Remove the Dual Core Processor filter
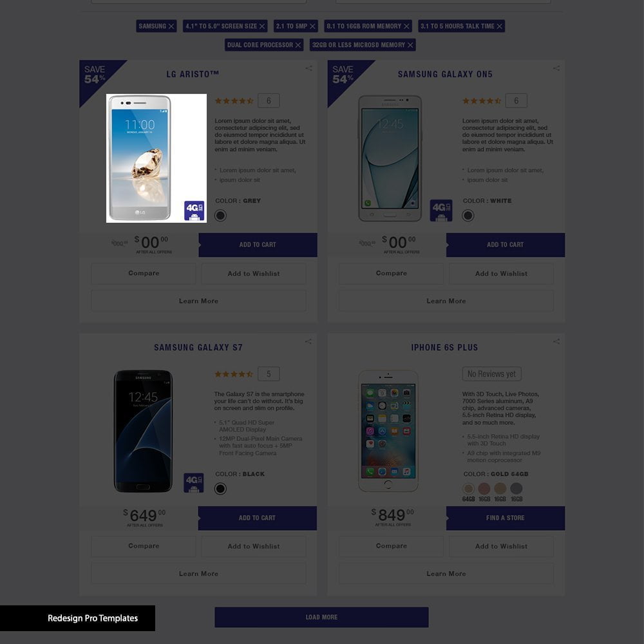 coord(298,45)
